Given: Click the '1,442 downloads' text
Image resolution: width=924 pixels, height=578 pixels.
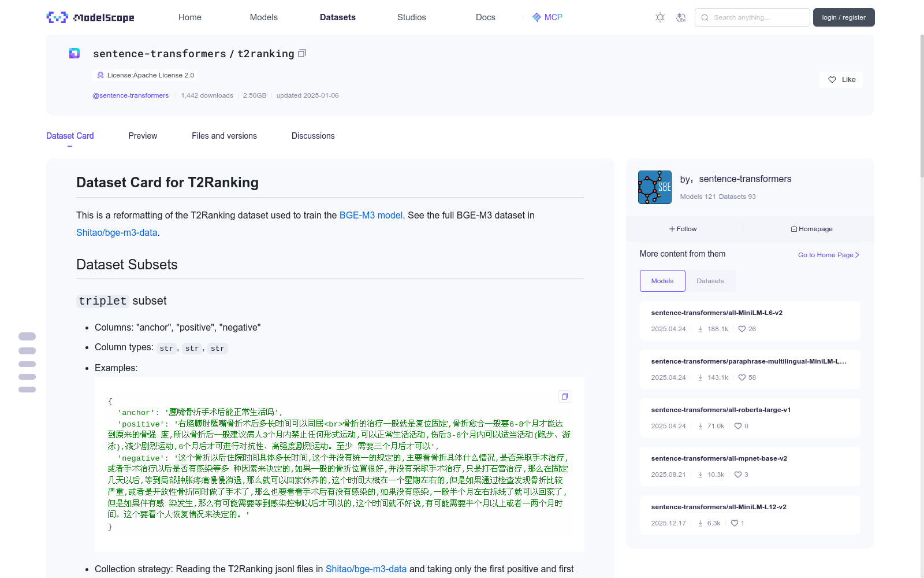Looking at the screenshot, I should pyautogui.click(x=207, y=95).
